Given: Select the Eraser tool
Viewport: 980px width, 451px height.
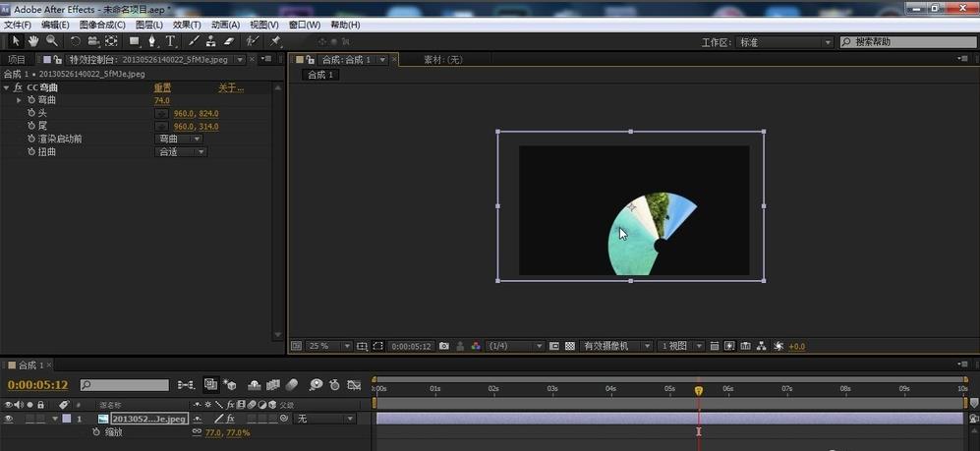Looking at the screenshot, I should [x=229, y=40].
